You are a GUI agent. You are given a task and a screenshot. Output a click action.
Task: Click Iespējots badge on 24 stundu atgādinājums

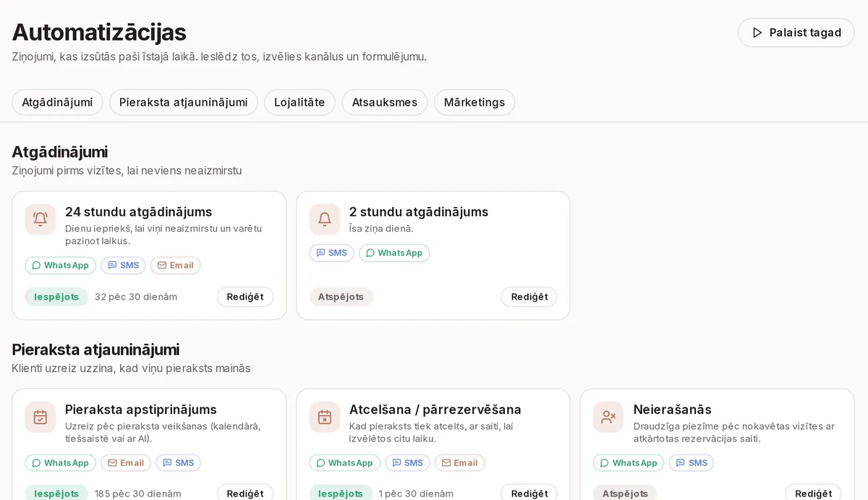coord(56,297)
